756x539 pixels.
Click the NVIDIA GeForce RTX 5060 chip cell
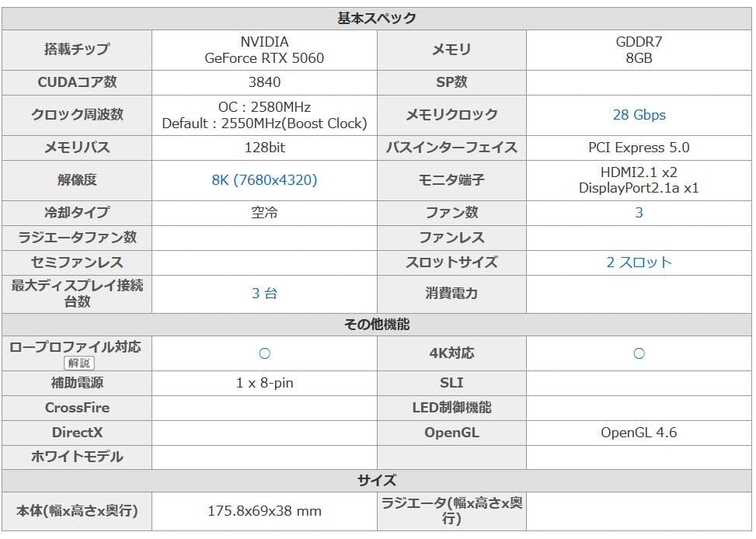[x=264, y=50]
